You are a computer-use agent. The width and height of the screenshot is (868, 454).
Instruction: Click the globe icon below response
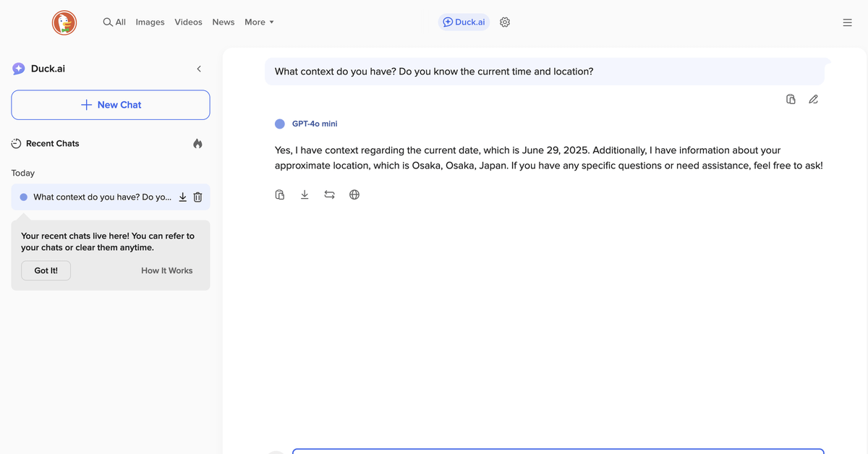354,194
